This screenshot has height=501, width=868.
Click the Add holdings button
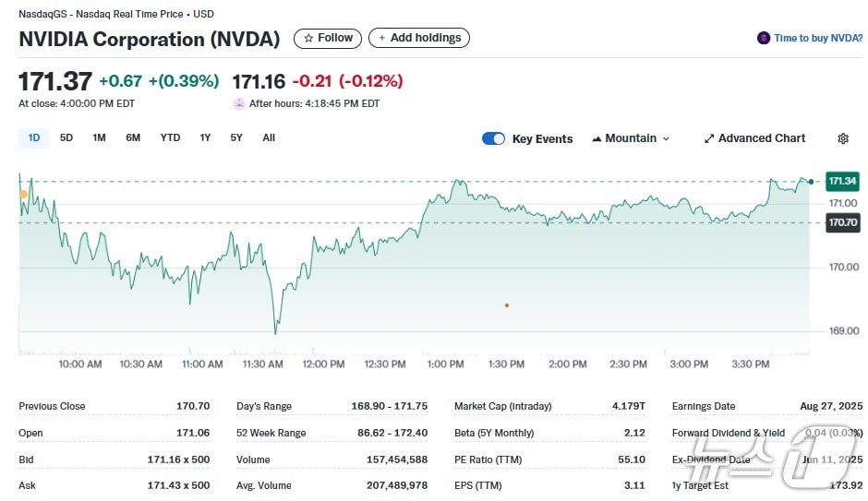tap(419, 38)
